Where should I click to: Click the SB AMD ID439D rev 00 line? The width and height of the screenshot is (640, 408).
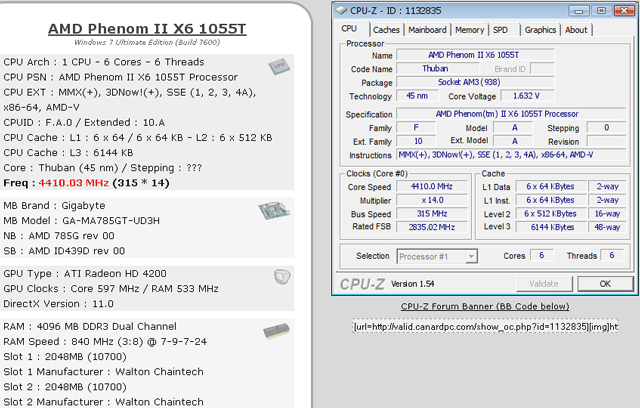pyautogui.click(x=64, y=251)
